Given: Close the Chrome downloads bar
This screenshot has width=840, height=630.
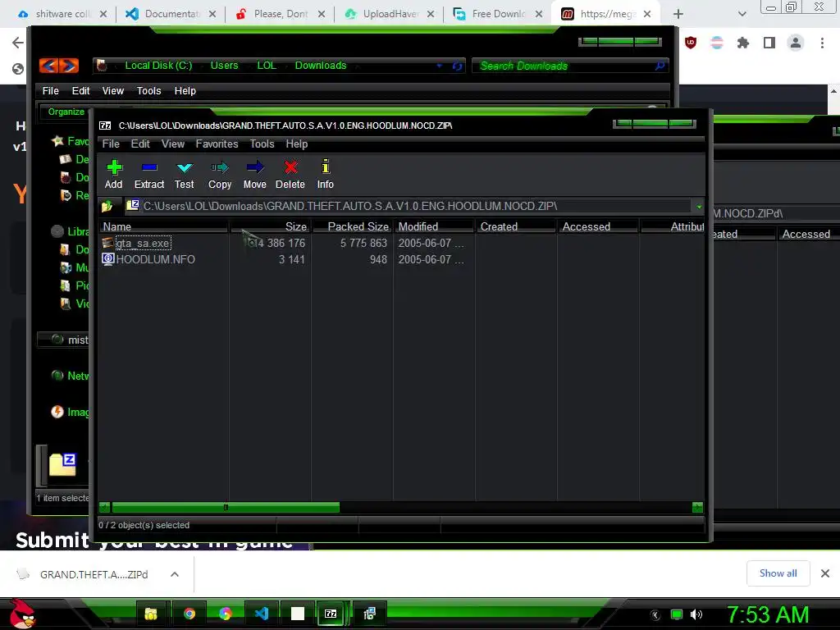Looking at the screenshot, I should 825,573.
